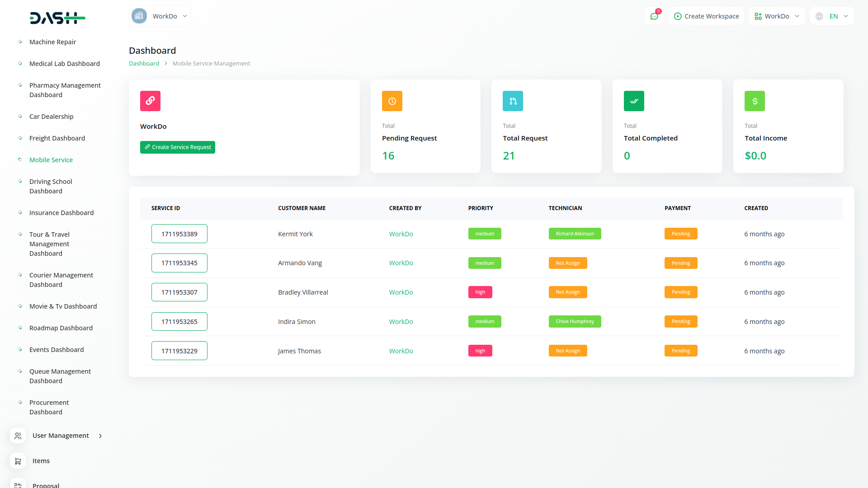Open the top-right WorkDo workspace switcher
Image resolution: width=868 pixels, height=488 pixels.
pos(777,16)
